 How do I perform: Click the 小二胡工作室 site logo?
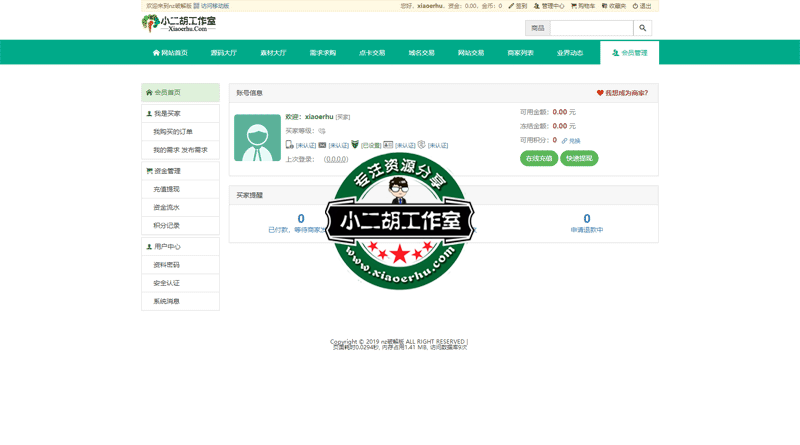pyautogui.click(x=180, y=23)
